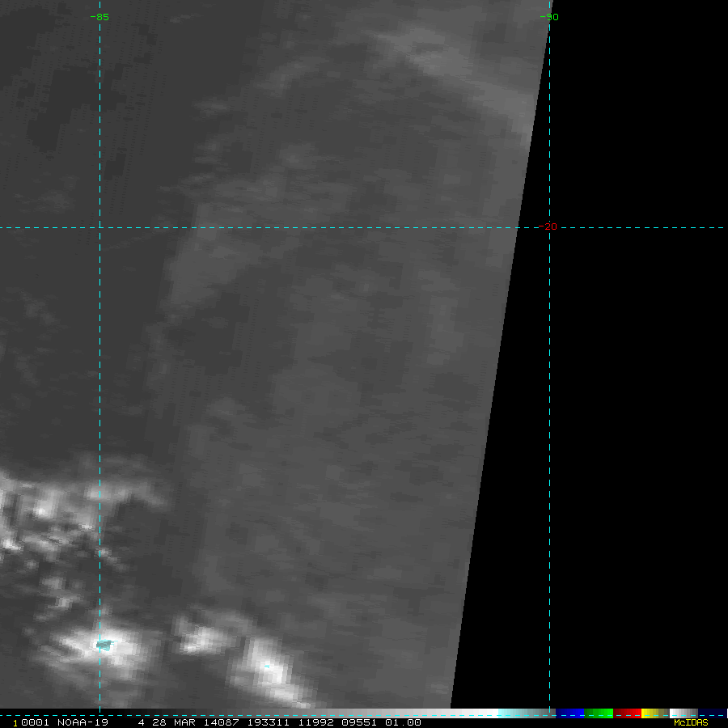The height and width of the screenshot is (728, 728).
Task: Click the 11992 value in the status line
Action: click(x=315, y=722)
